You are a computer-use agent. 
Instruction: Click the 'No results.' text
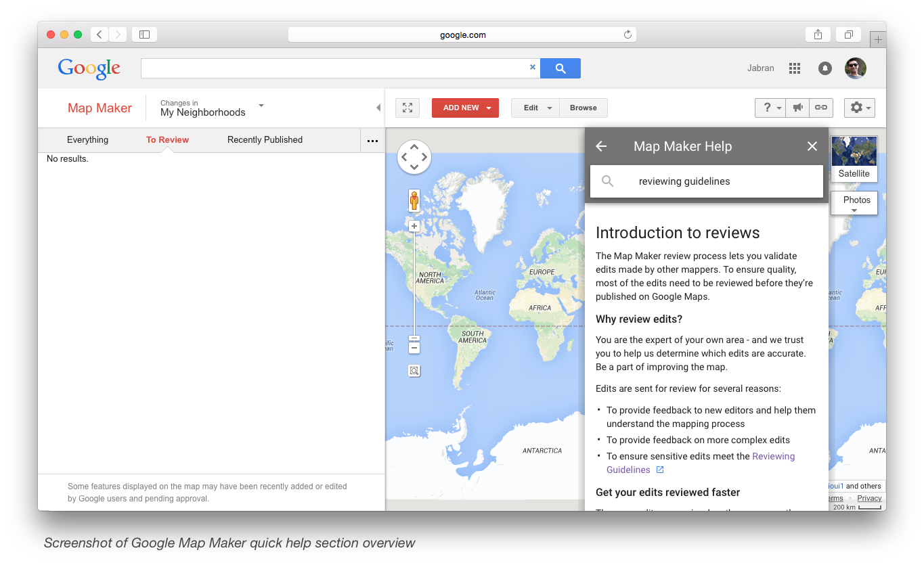pyautogui.click(x=67, y=159)
